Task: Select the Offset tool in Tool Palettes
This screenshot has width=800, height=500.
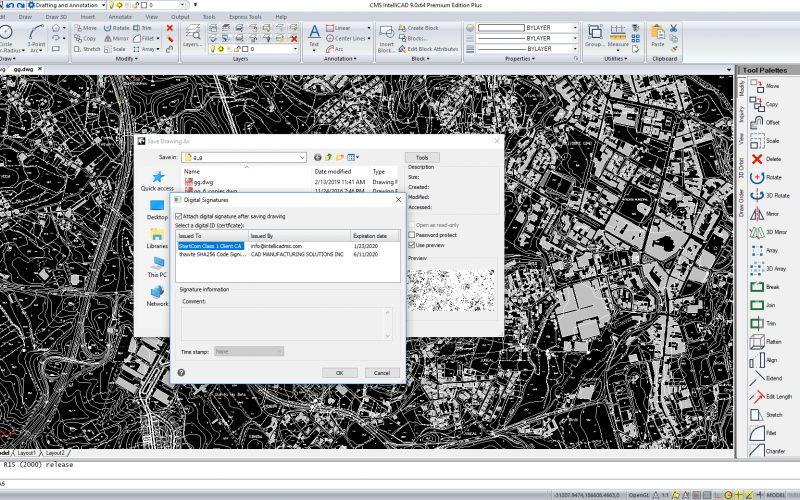Action: [x=757, y=122]
